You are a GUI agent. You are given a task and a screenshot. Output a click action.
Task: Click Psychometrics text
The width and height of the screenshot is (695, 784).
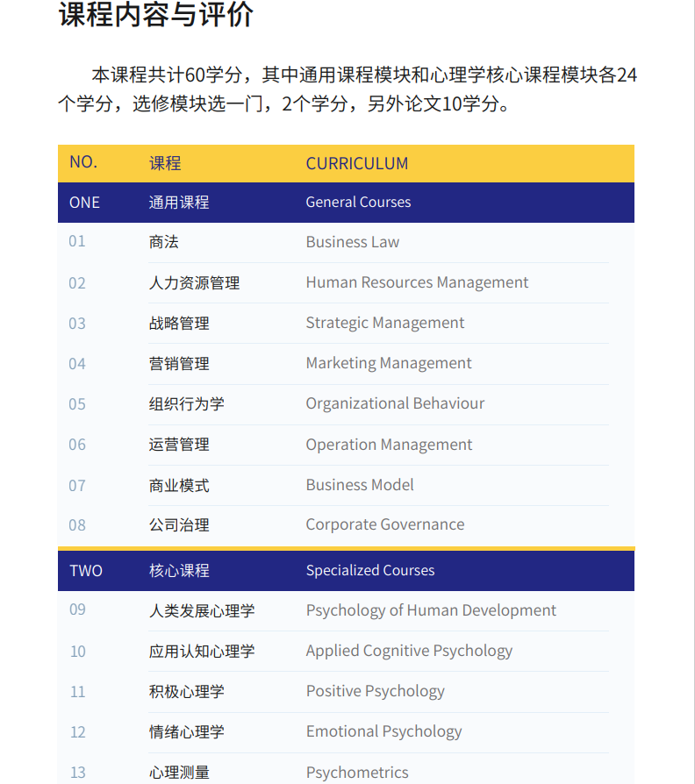point(357,773)
